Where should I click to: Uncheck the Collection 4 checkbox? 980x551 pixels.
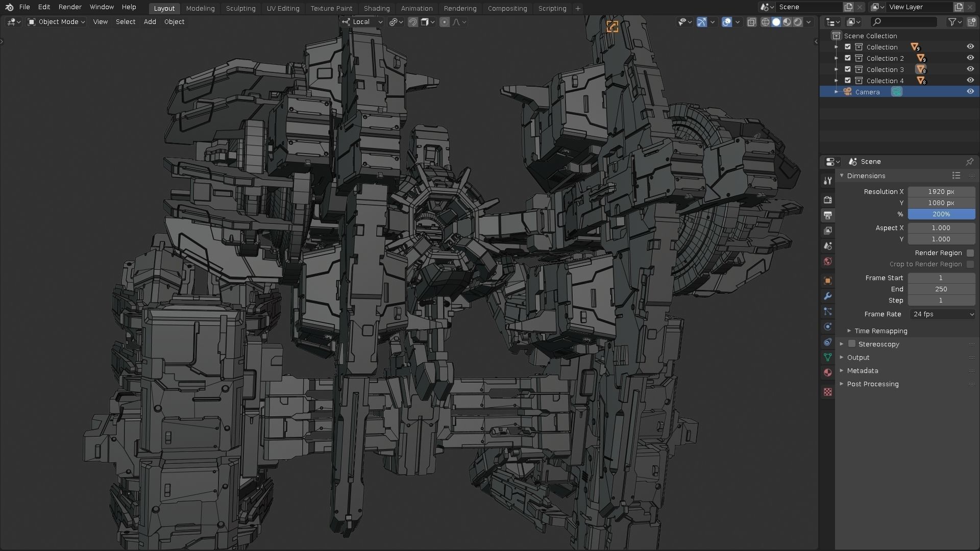pos(847,80)
